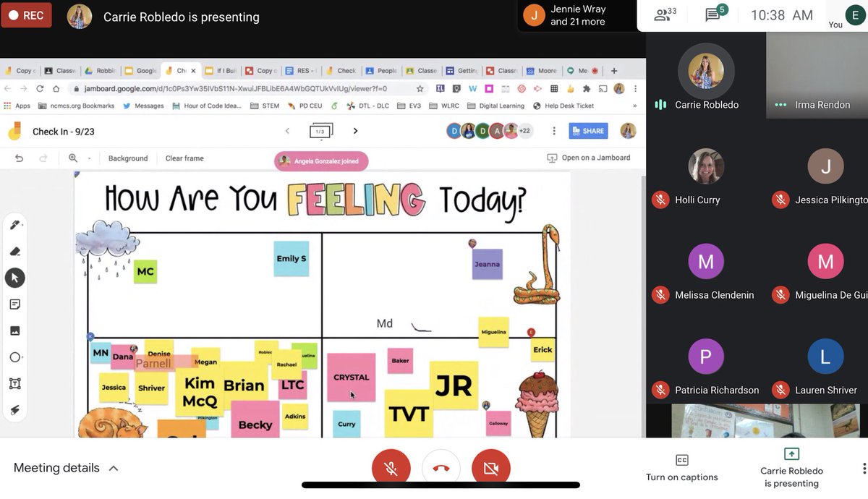Insert an image with Add image tool

click(14, 330)
